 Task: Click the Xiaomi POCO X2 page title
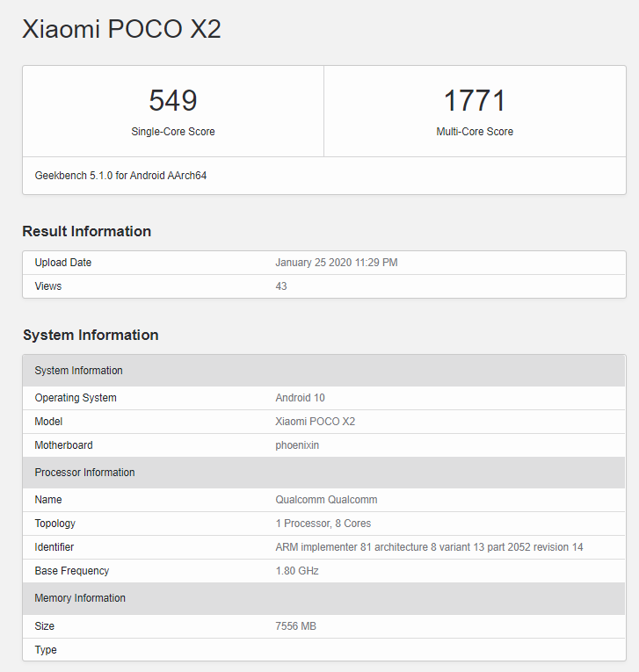pos(121,29)
